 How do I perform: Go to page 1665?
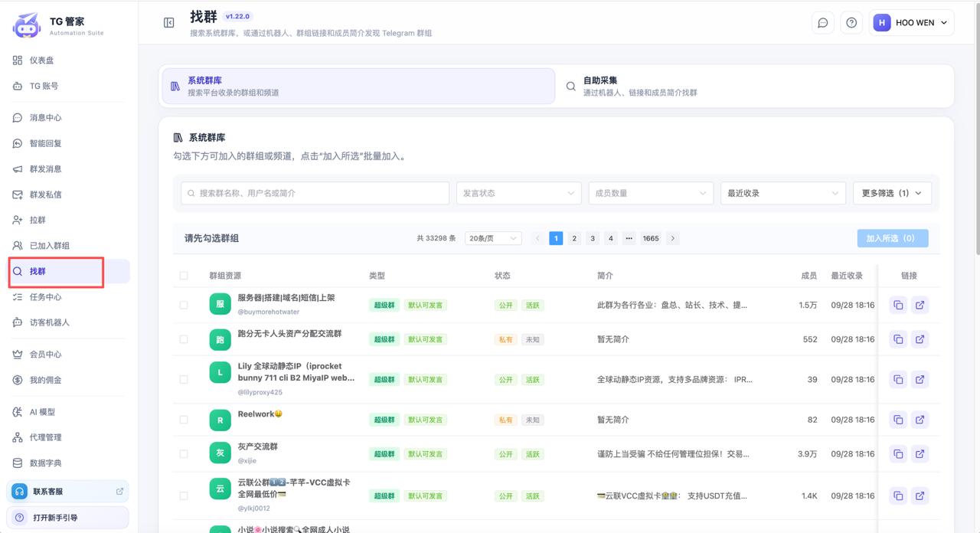(x=651, y=238)
